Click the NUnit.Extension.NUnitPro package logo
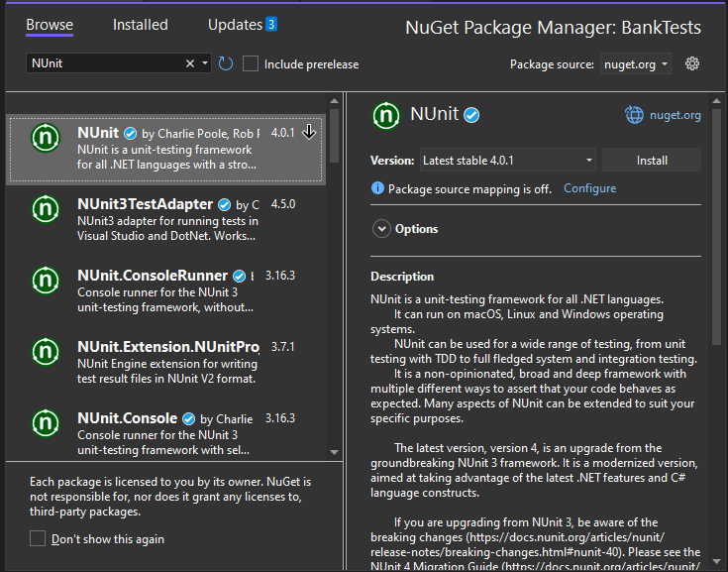Image resolution: width=728 pixels, height=572 pixels. click(46, 352)
